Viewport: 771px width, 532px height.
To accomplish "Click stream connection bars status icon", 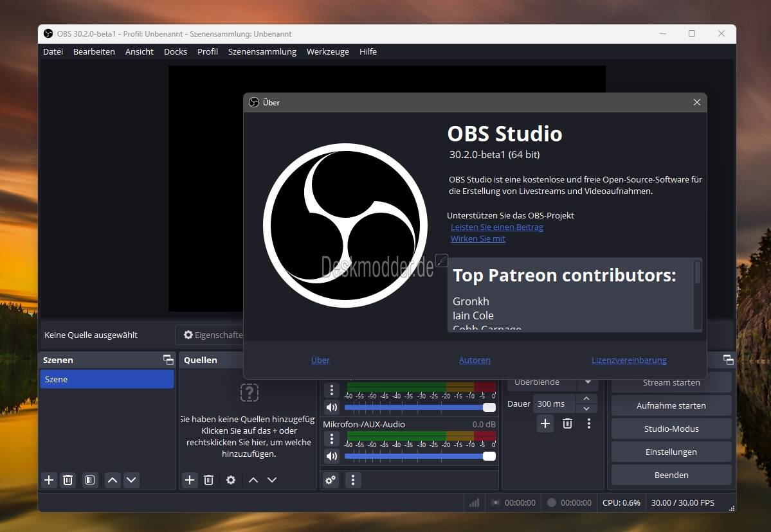I will coord(474,502).
